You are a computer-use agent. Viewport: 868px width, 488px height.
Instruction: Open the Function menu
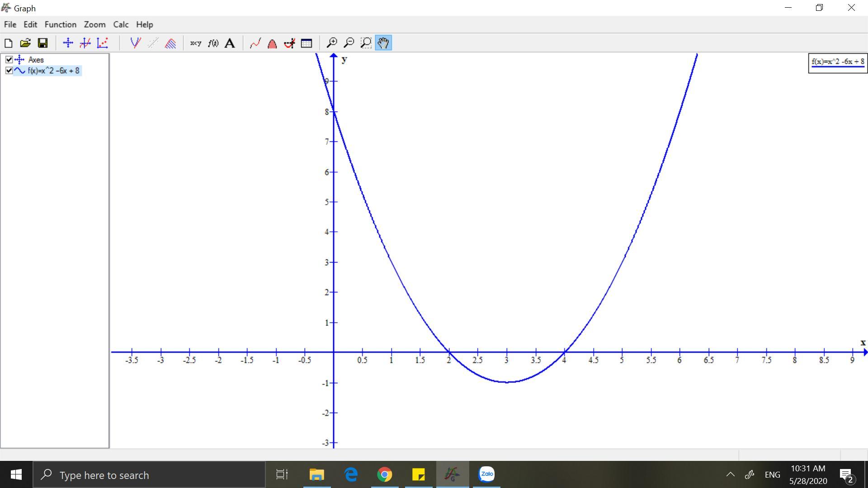click(60, 24)
